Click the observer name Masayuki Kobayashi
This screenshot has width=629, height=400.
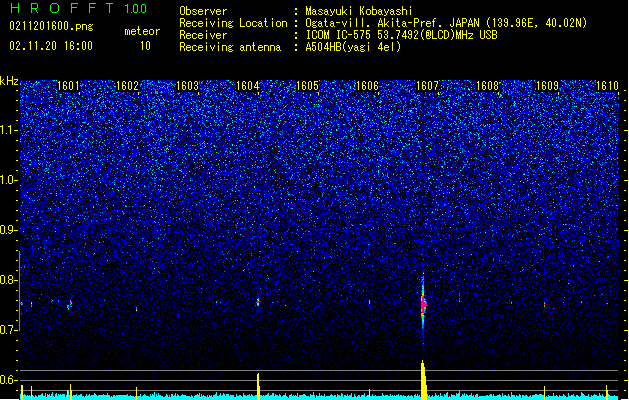(359, 11)
